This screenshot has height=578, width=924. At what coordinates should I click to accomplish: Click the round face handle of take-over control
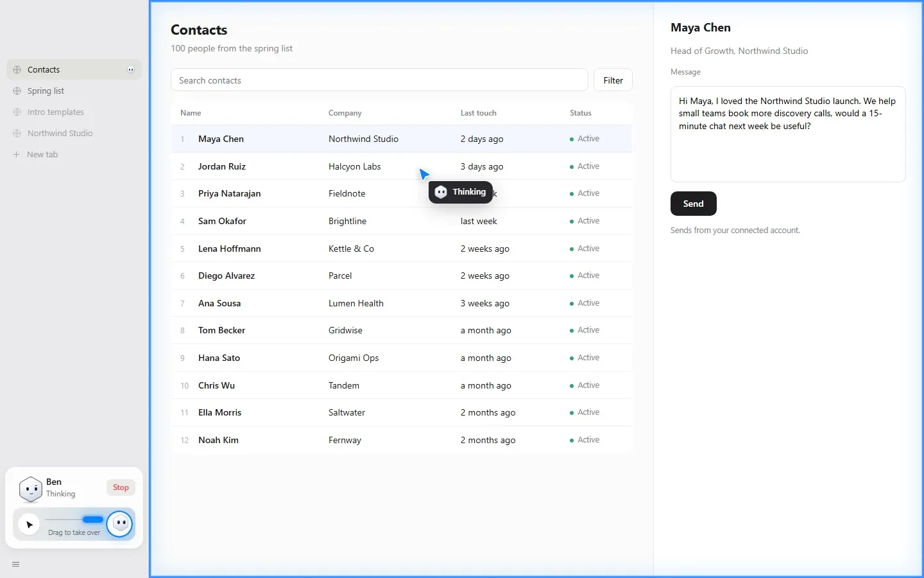click(120, 524)
